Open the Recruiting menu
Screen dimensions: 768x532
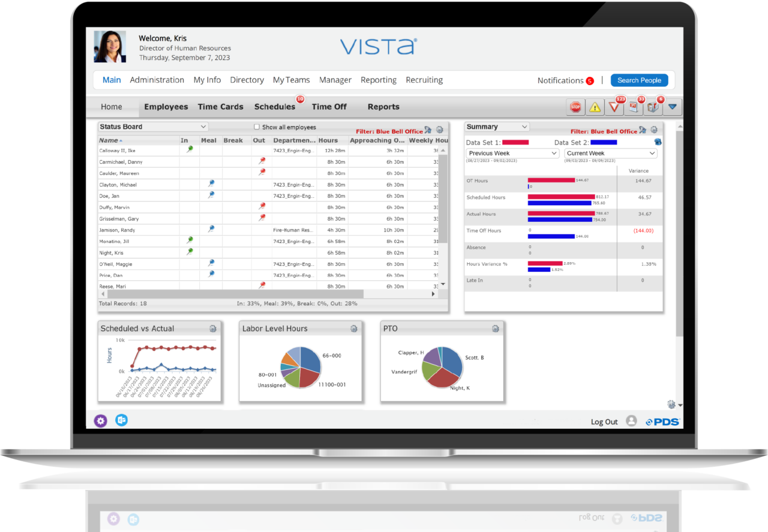pyautogui.click(x=424, y=80)
